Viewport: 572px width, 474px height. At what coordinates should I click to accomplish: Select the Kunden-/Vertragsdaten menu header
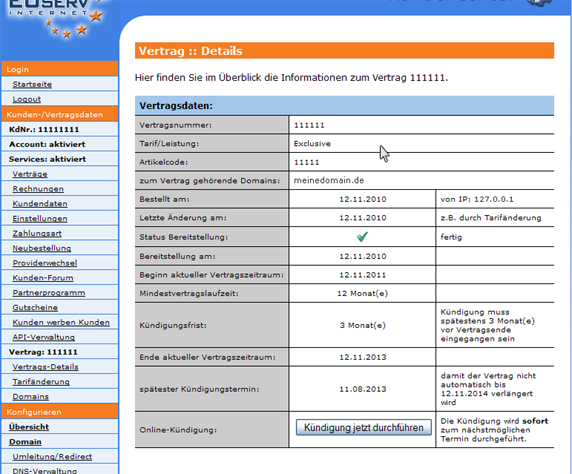60,114
